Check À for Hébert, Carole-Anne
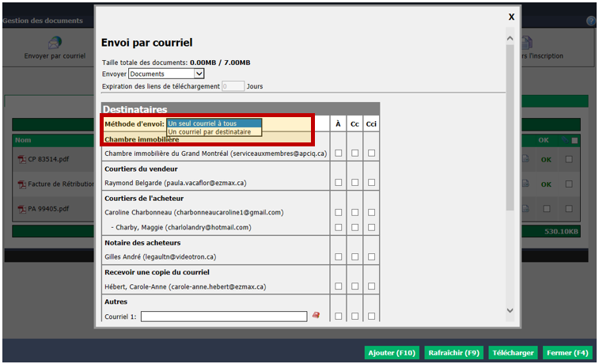 click(x=339, y=286)
